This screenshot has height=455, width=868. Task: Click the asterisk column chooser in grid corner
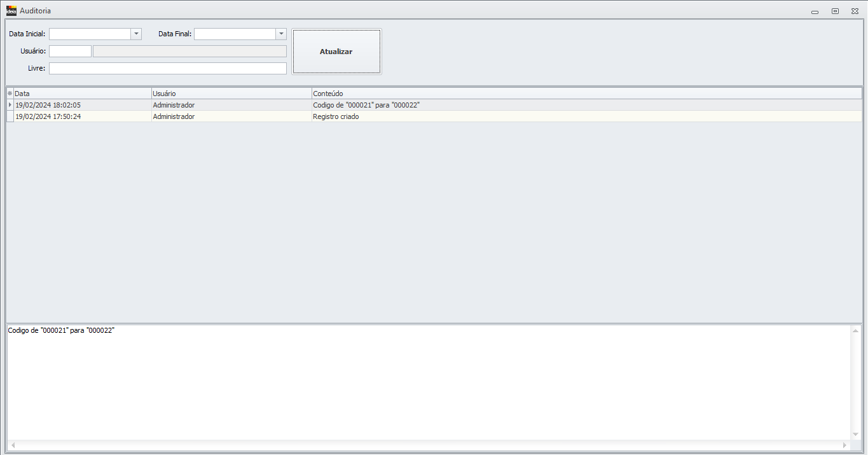(x=10, y=94)
